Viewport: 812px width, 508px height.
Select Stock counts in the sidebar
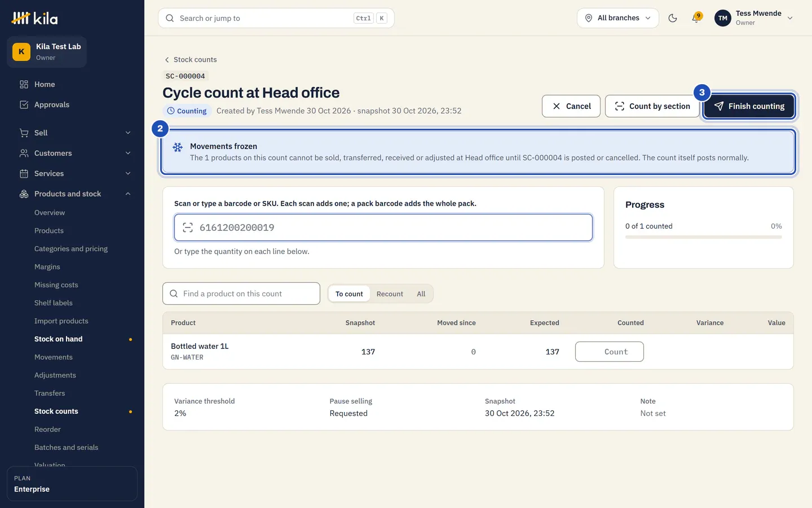[x=56, y=411]
